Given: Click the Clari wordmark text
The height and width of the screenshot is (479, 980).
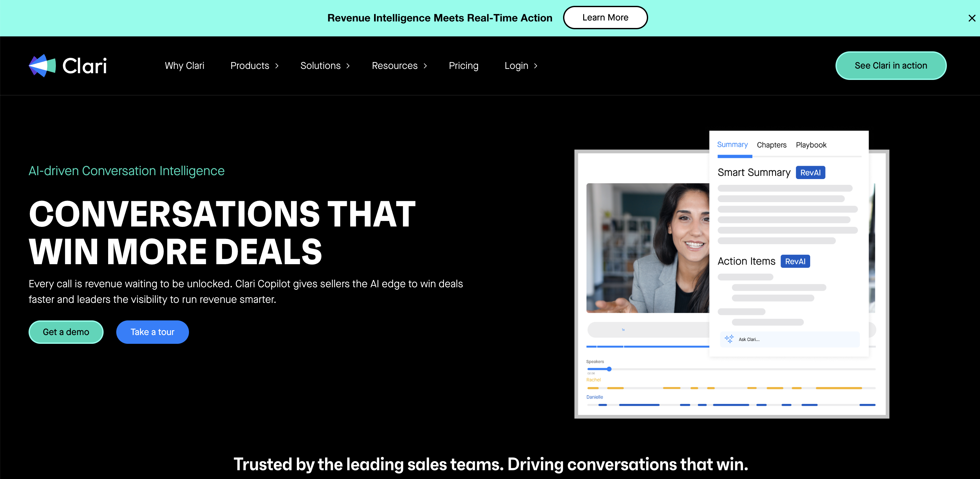Looking at the screenshot, I should 84,66.
